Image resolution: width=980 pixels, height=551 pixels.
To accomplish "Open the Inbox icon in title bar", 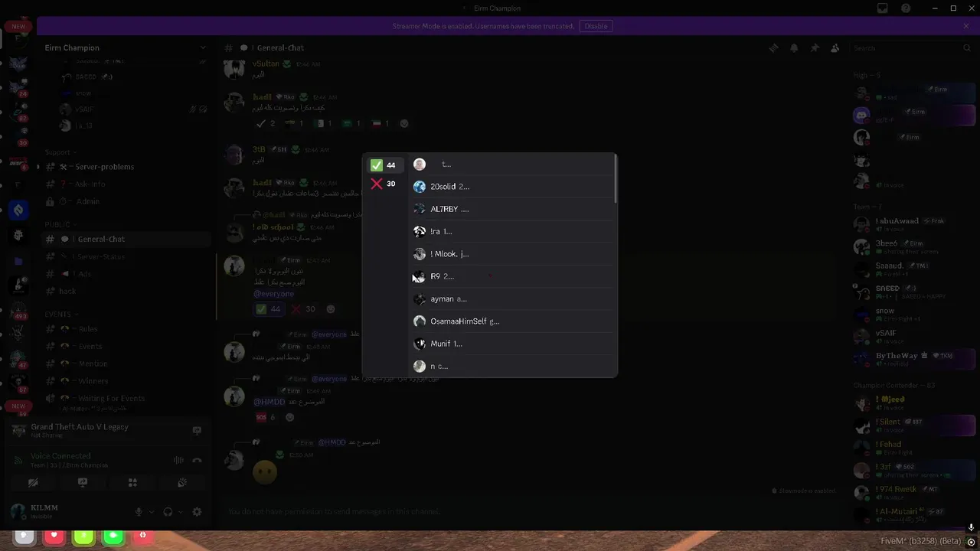I will click(883, 8).
